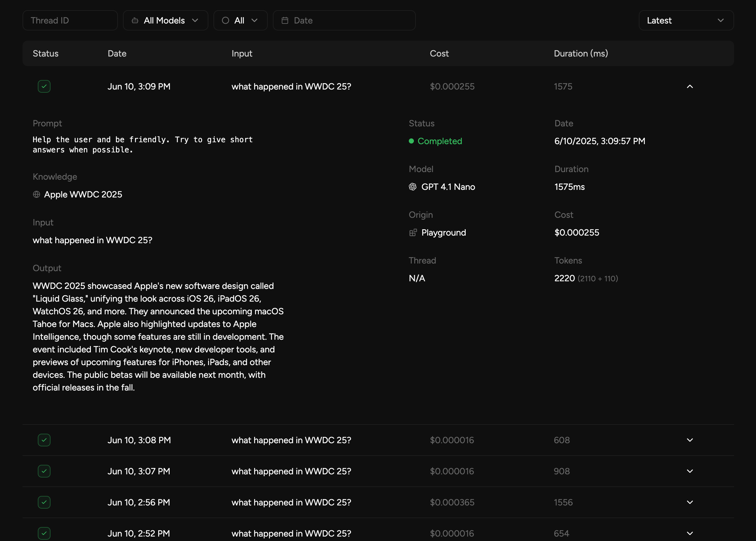Click the Playground origin icon

[x=413, y=232]
